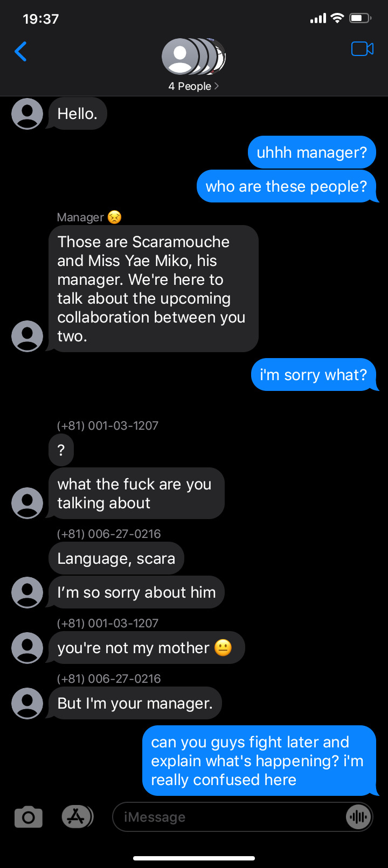Expand the "4 People" group details
388x868 pixels.
pos(193,86)
